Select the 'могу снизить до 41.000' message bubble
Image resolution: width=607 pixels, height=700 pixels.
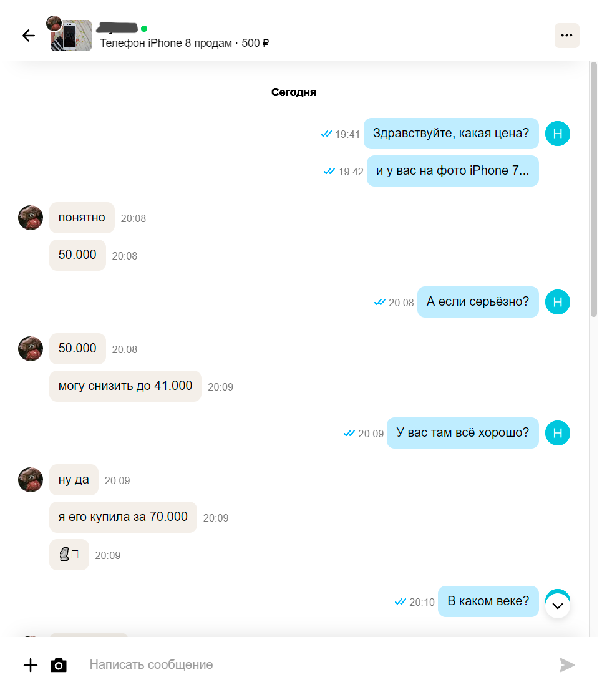pos(125,386)
